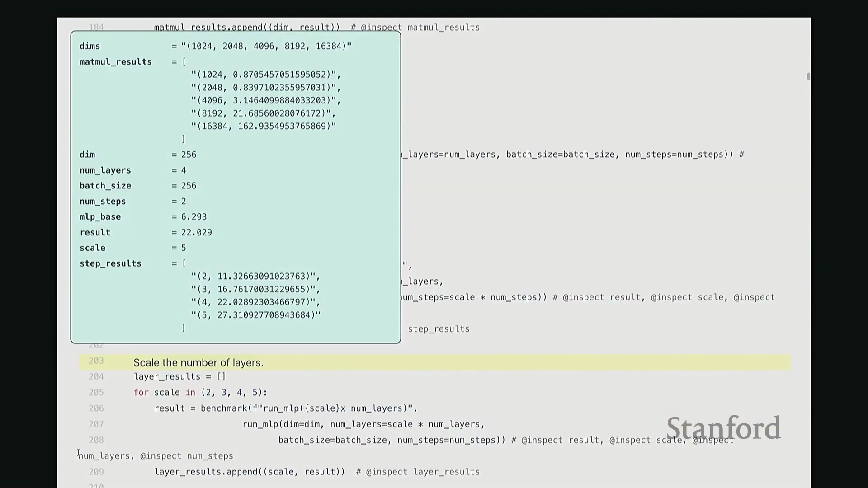Click line number 209 in the gutter
Viewport: 868px width, 488px height.
[x=96, y=472]
